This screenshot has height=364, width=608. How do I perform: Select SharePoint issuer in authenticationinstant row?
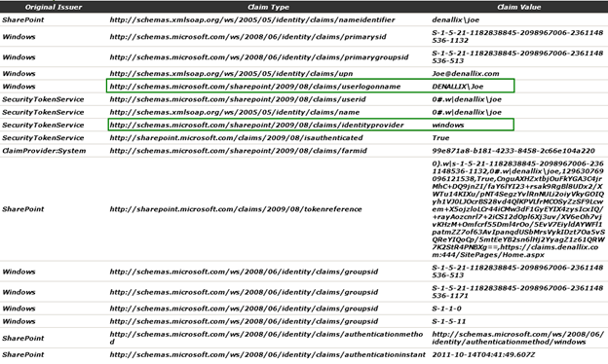(x=23, y=354)
